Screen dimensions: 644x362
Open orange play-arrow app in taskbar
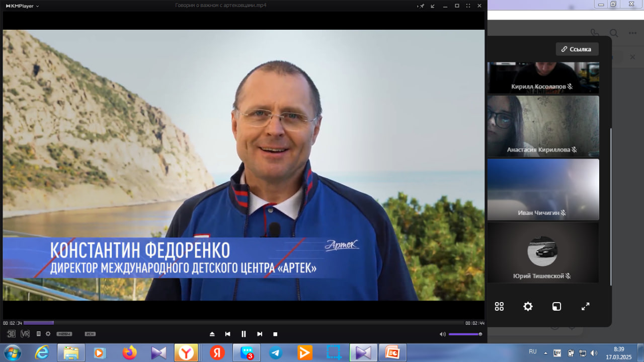point(305,353)
